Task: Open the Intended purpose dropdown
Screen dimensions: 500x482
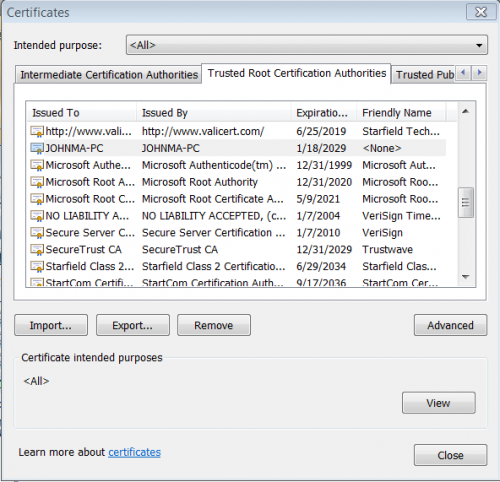Action: coord(307,45)
